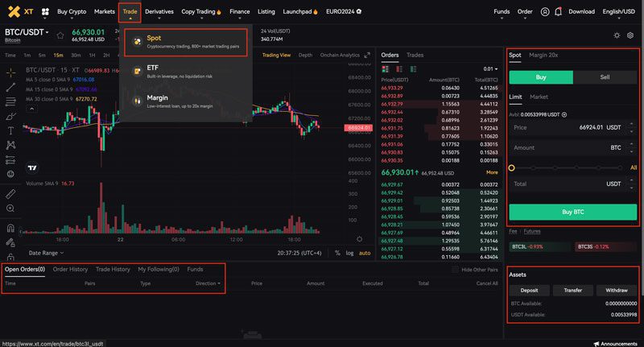The width and height of the screenshot is (644, 347).
Task: Toggle percent scale on chart
Action: [337, 253]
